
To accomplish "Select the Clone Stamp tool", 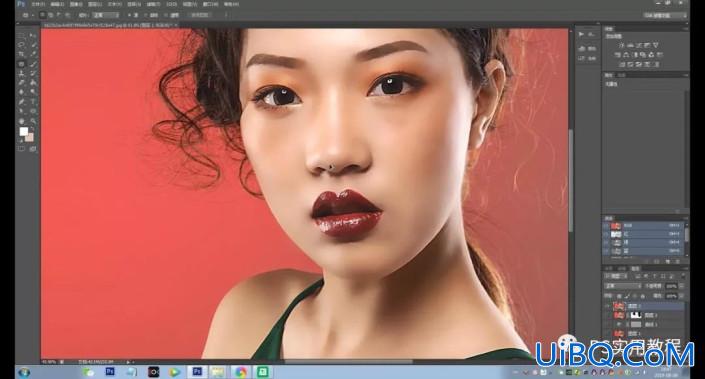I will pos(22,73).
